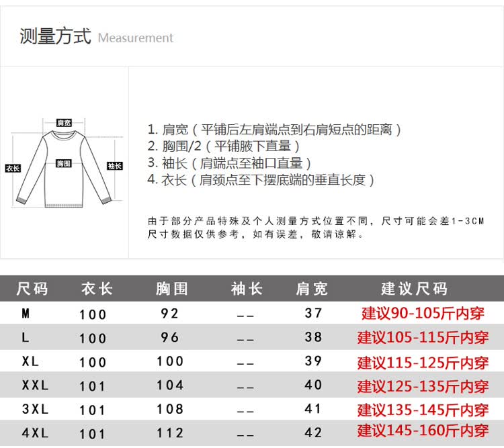Click the 3XL row shoulder value 41
The width and height of the screenshot is (504, 448).
tap(314, 409)
